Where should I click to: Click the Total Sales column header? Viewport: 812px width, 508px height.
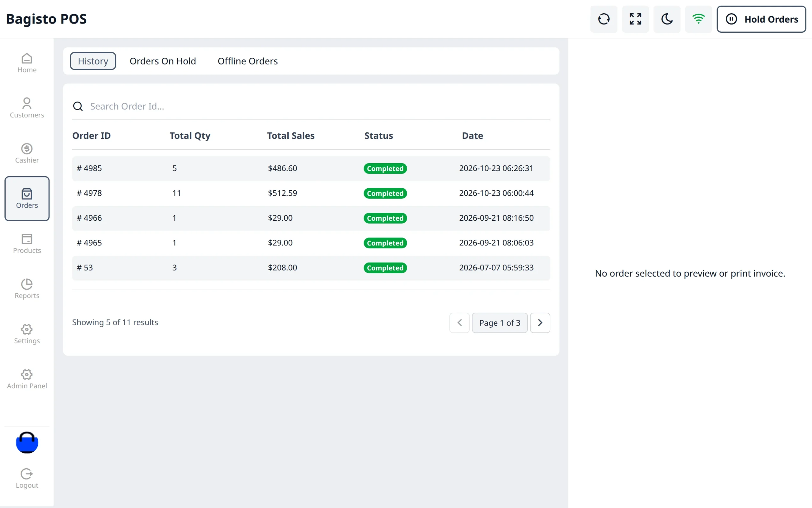tap(291, 136)
